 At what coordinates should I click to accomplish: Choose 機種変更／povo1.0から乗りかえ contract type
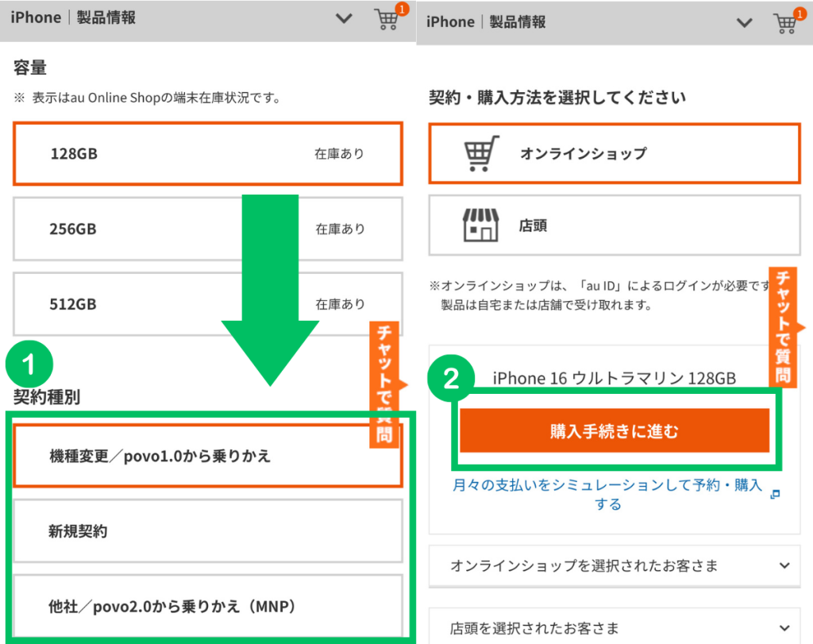(208, 456)
